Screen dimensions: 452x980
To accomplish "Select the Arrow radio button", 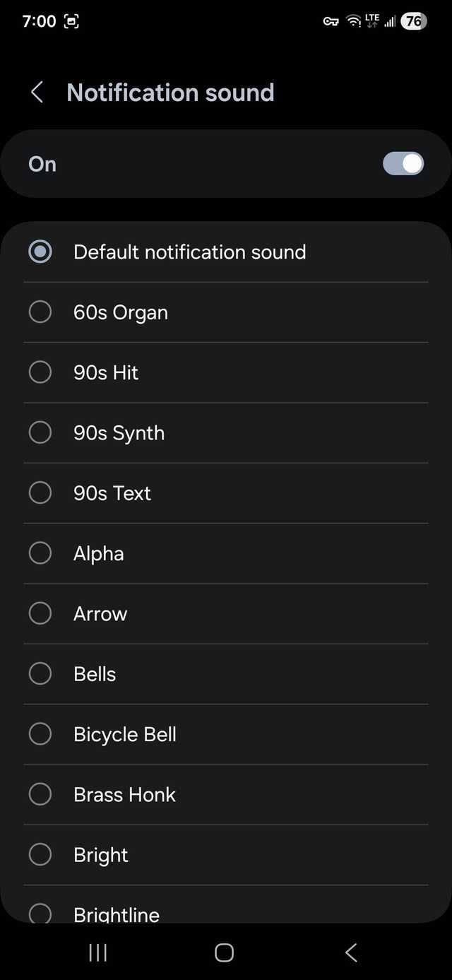I will pos(40,613).
